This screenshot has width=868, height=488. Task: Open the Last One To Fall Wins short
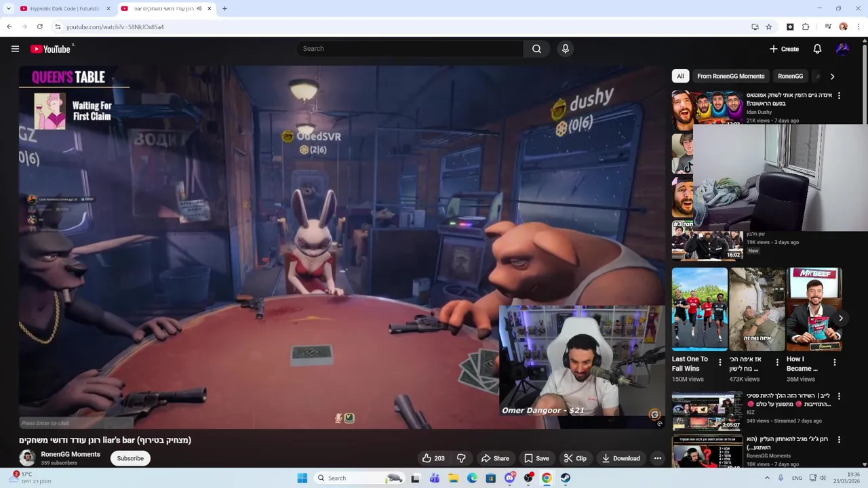699,309
